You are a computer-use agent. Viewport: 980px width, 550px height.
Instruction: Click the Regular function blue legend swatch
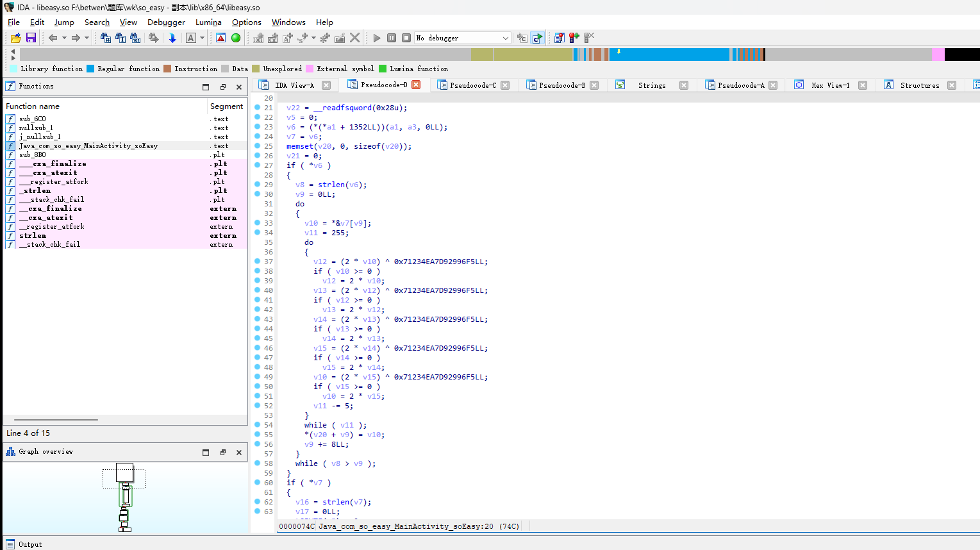click(x=90, y=69)
